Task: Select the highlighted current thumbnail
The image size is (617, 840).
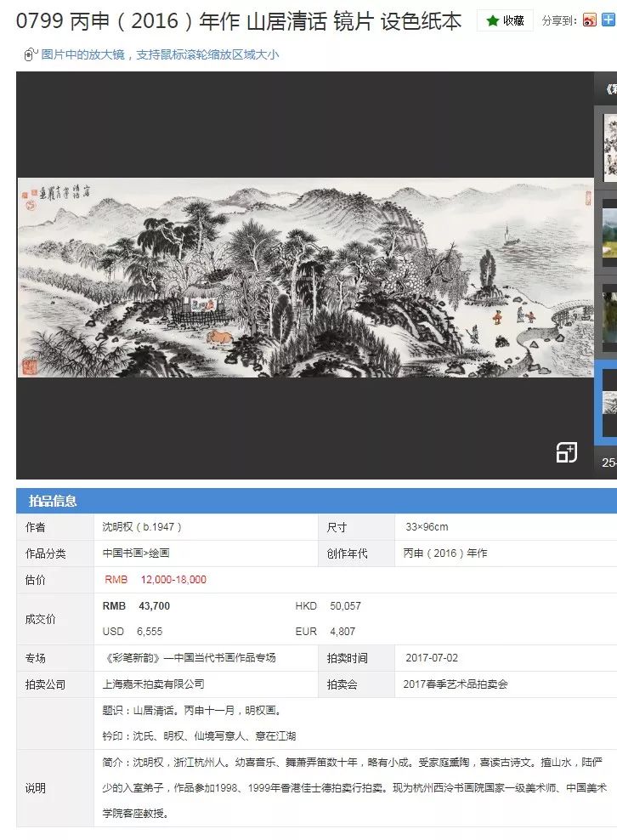Action: point(609,403)
